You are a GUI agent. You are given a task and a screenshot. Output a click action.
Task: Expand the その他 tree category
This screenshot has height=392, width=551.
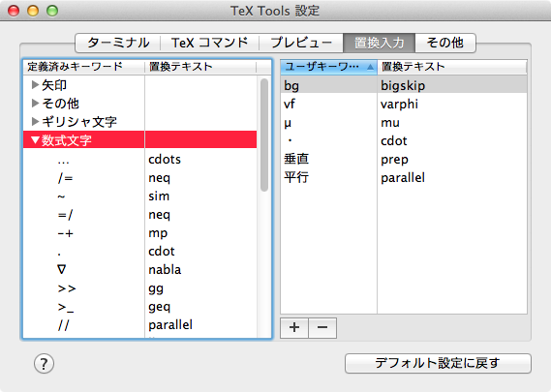(35, 103)
